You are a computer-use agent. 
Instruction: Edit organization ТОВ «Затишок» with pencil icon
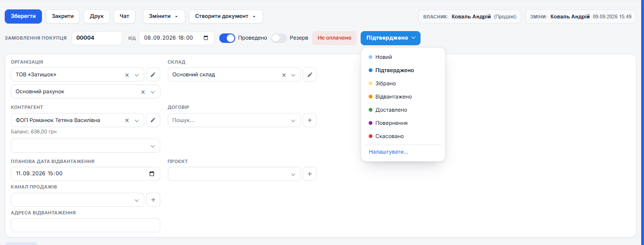(153, 74)
